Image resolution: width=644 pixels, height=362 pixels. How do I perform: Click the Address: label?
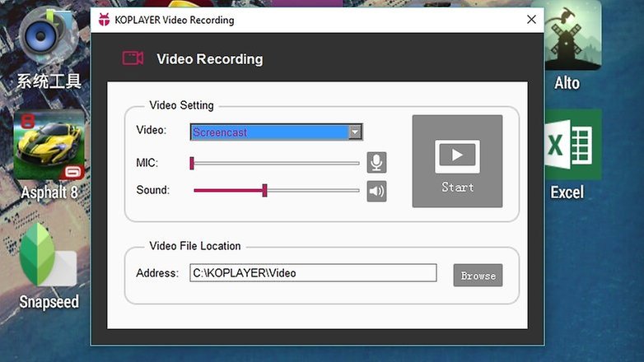[157, 273]
